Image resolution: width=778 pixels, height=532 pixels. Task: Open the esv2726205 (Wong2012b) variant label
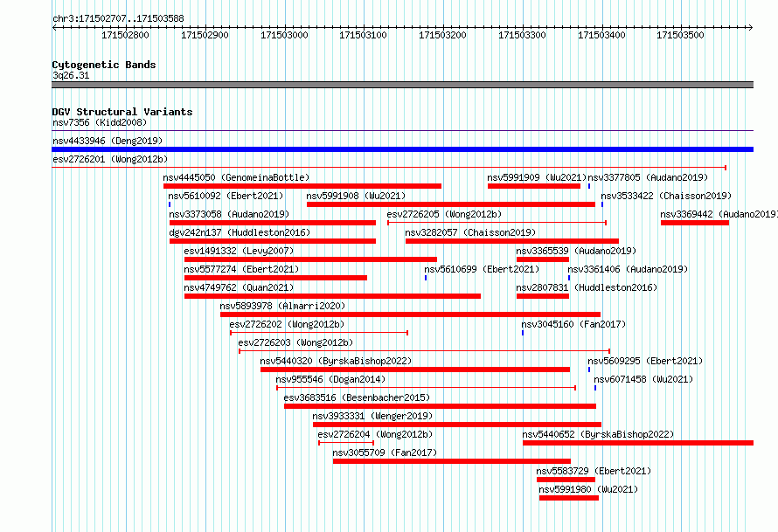[445, 214]
